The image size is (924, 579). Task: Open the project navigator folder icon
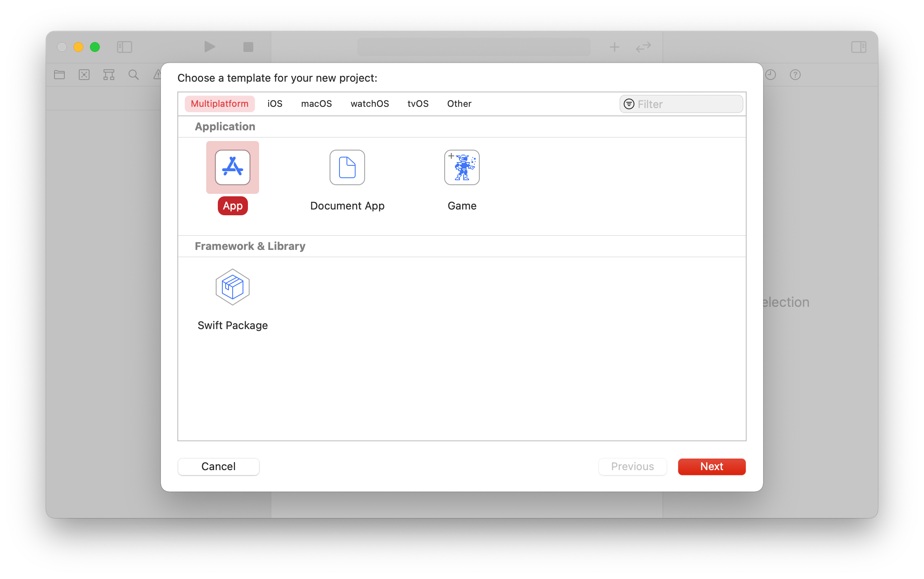coord(59,75)
